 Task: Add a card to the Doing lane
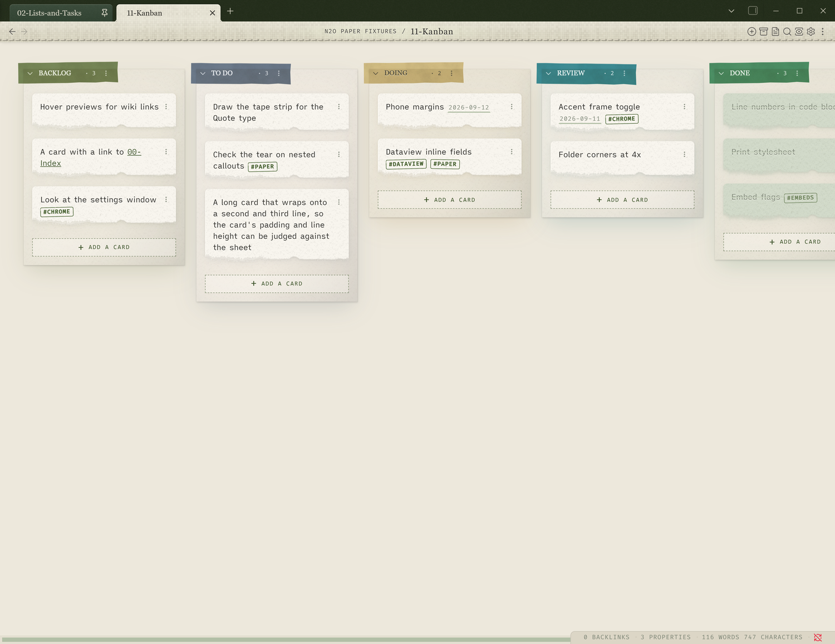(x=450, y=200)
